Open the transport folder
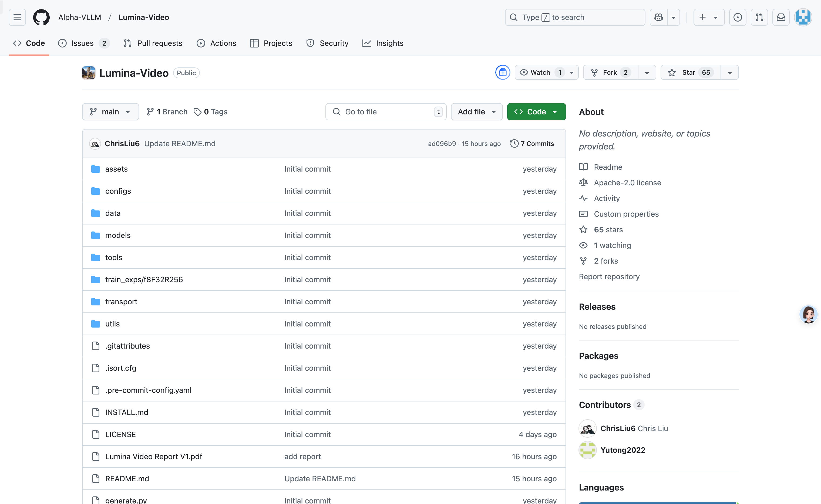821x504 pixels. coord(121,302)
